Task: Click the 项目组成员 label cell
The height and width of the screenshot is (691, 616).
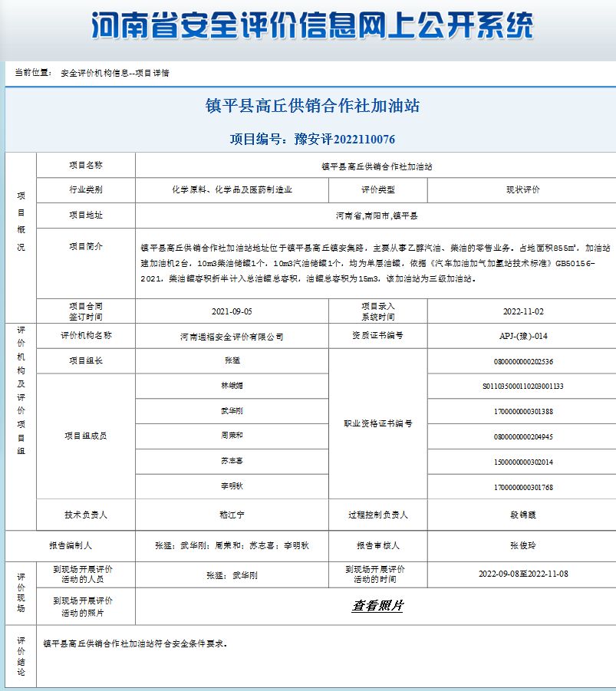Action: [86, 436]
